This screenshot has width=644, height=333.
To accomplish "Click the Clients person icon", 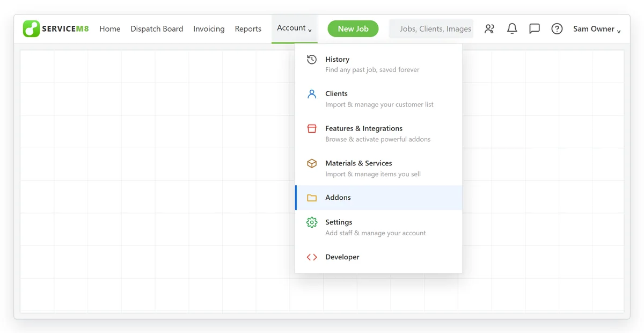I will point(312,94).
